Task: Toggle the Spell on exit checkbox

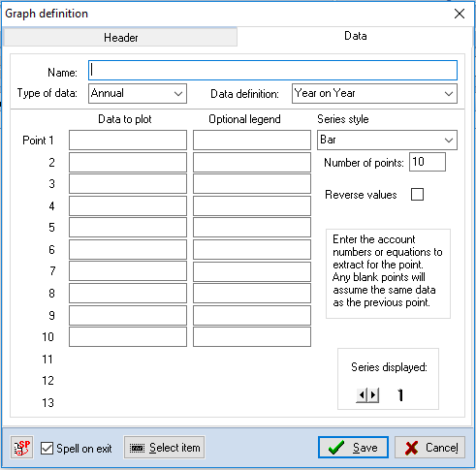Action: 47,449
